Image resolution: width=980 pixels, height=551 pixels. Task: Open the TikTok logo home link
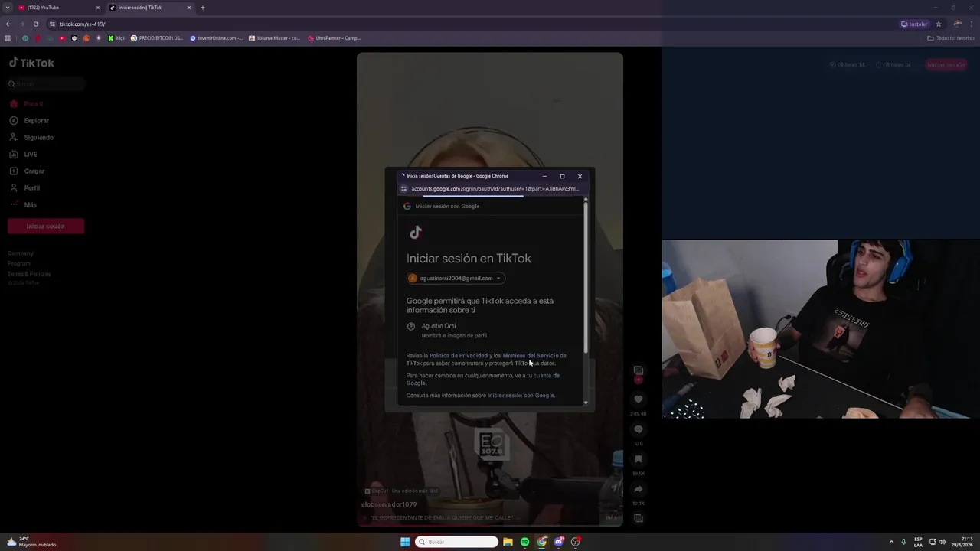point(31,63)
